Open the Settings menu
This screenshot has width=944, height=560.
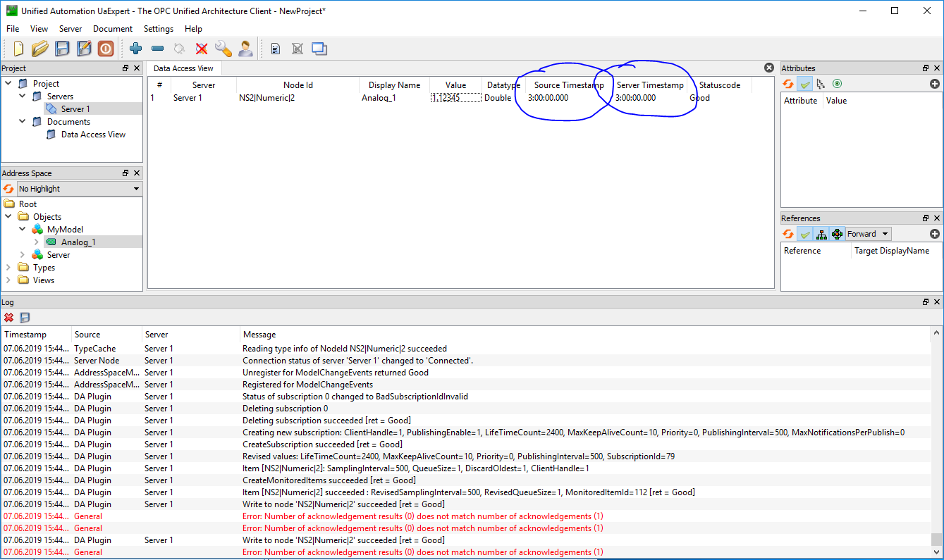tap(158, 29)
